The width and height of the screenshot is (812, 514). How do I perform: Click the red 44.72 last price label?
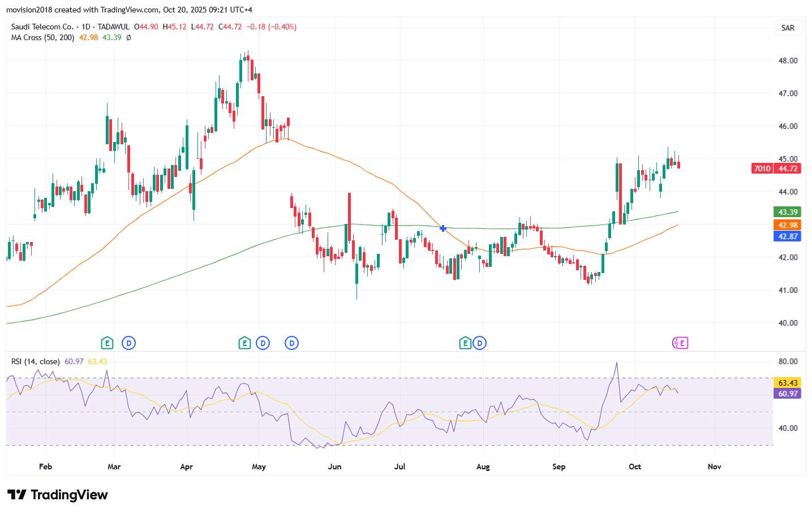[x=788, y=169]
